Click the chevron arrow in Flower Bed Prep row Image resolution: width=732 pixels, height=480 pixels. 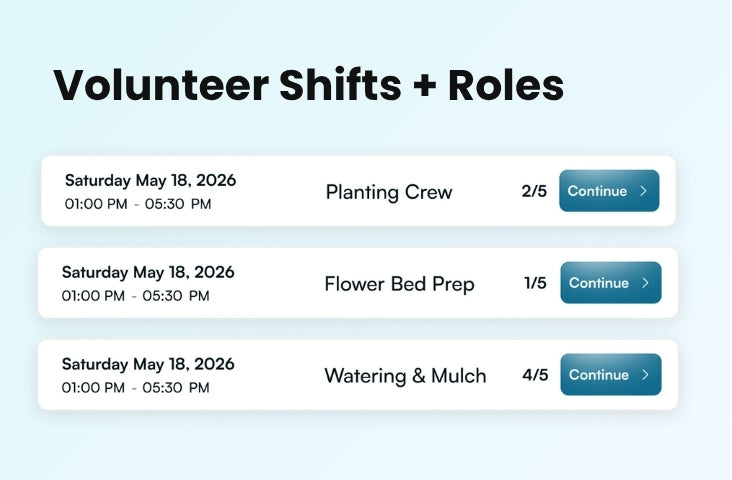(x=645, y=283)
